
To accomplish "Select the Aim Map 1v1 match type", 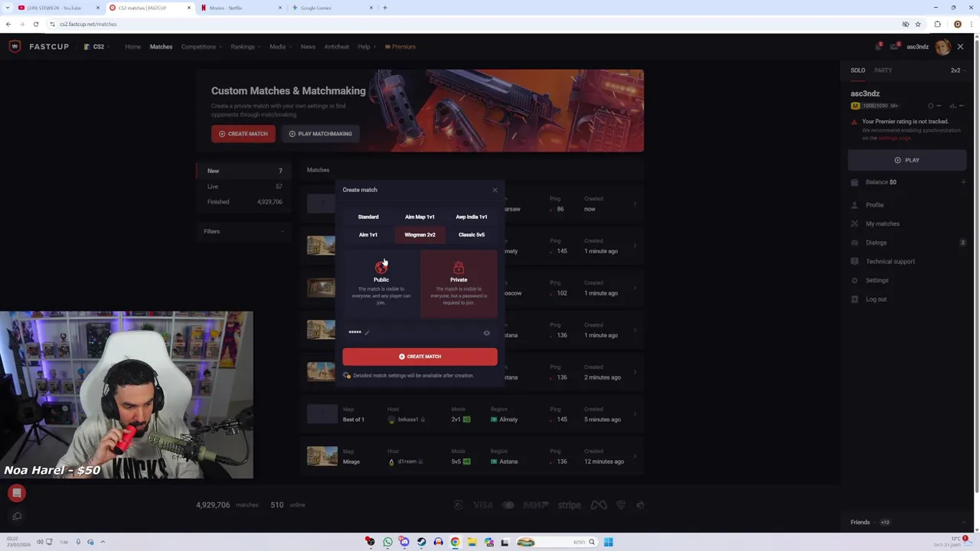I will point(420,217).
